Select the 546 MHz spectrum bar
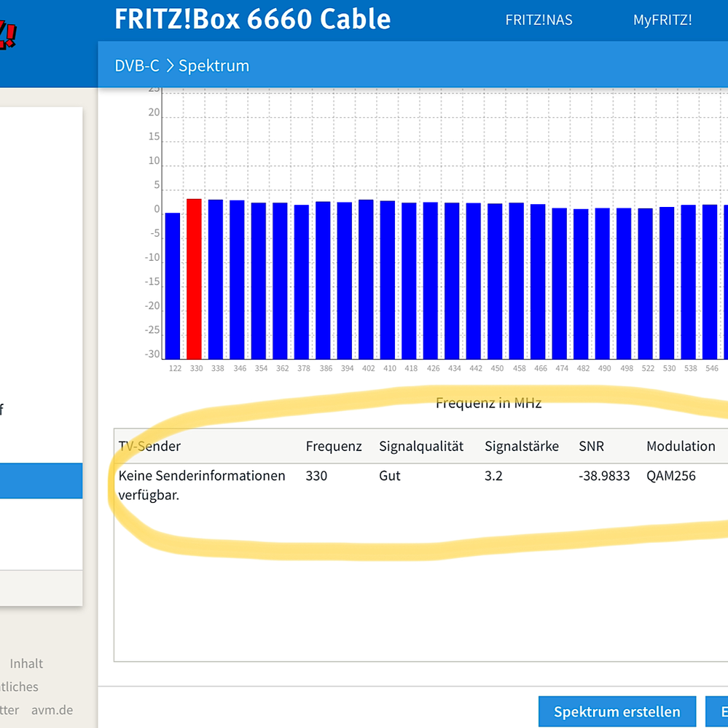728x728 pixels. (710, 282)
